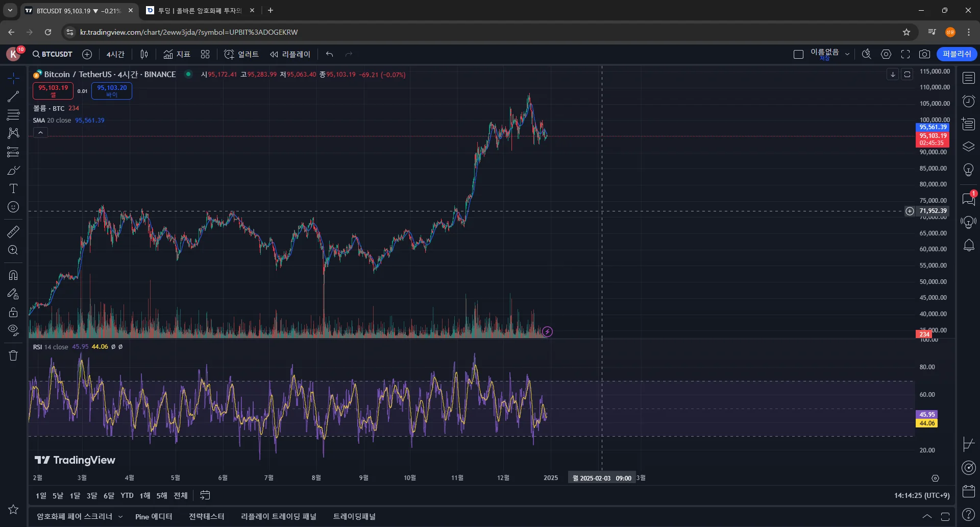
Task: Select the trend line drawing tool
Action: tap(13, 96)
